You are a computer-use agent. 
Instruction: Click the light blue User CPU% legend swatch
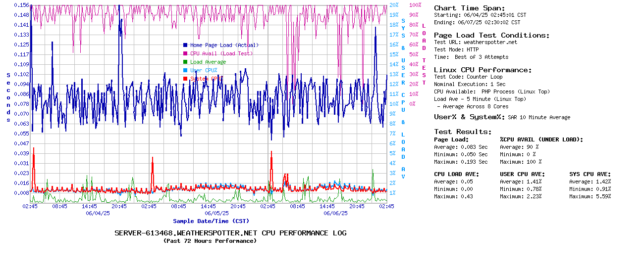click(185, 70)
